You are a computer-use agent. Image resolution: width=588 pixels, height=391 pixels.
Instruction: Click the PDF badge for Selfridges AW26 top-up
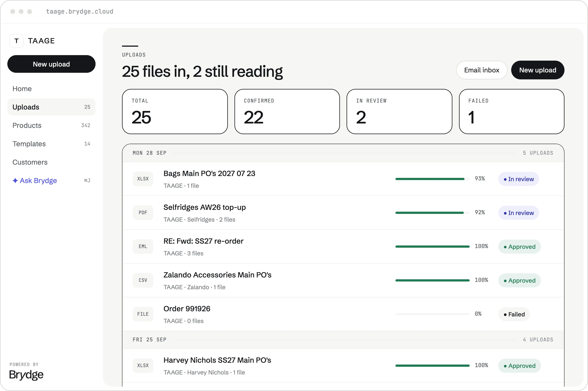pyautogui.click(x=143, y=213)
